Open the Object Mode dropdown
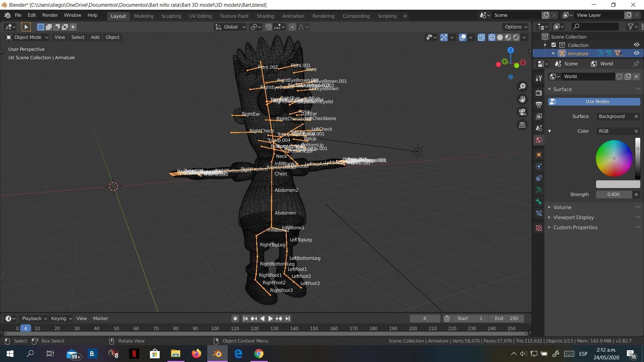Viewport: 644px width, 362px height. click(x=27, y=37)
